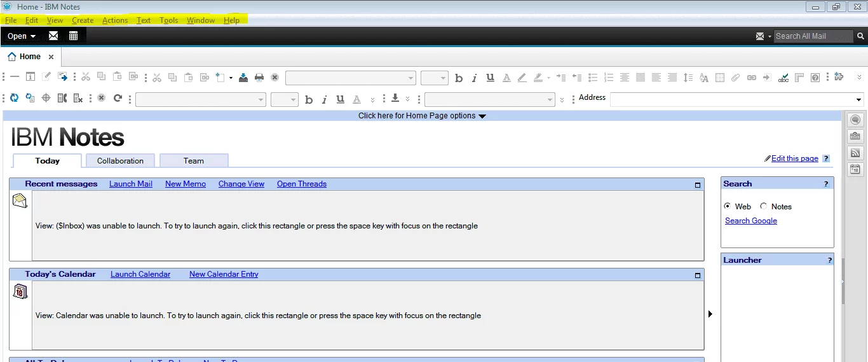Expand Click here for Home Page options
Viewport: 868px width, 362px height.
coord(422,116)
